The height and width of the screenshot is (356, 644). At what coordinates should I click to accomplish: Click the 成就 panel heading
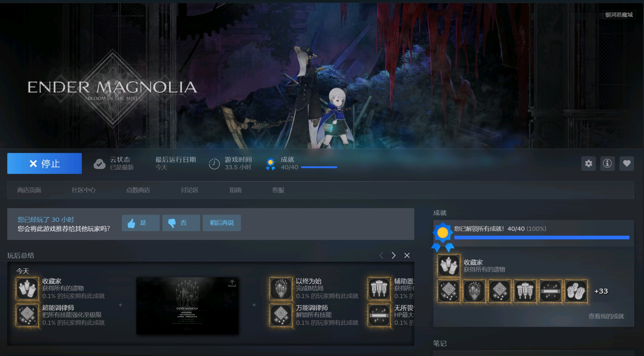[440, 213]
